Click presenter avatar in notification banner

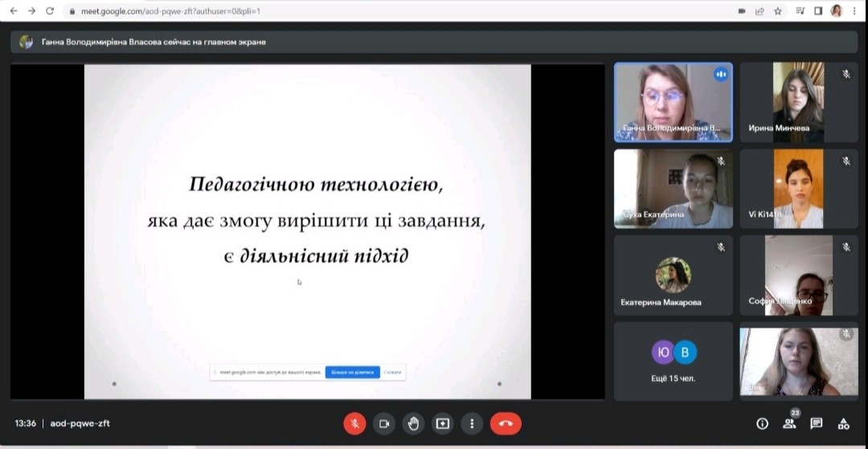pyautogui.click(x=26, y=42)
